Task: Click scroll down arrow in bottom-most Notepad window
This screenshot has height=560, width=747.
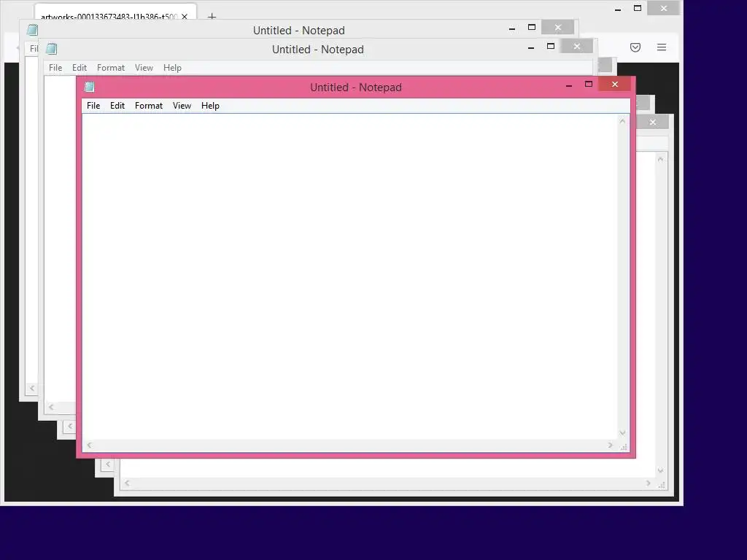Action: (660, 470)
